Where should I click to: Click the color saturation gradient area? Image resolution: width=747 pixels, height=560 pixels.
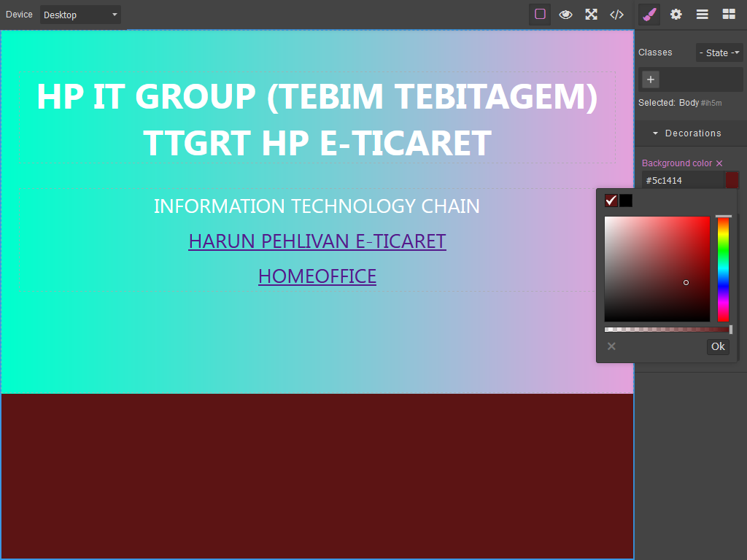point(657,269)
